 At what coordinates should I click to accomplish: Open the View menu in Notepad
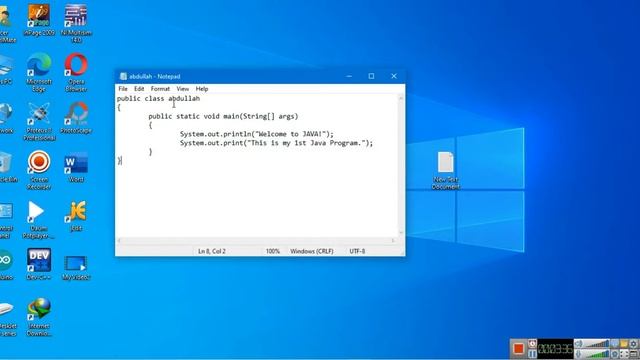182,89
